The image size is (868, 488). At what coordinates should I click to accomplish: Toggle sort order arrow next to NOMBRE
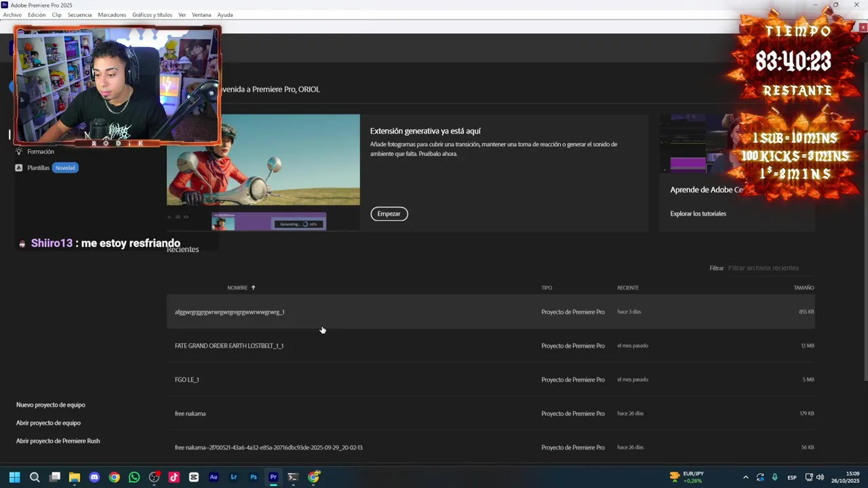tap(254, 287)
